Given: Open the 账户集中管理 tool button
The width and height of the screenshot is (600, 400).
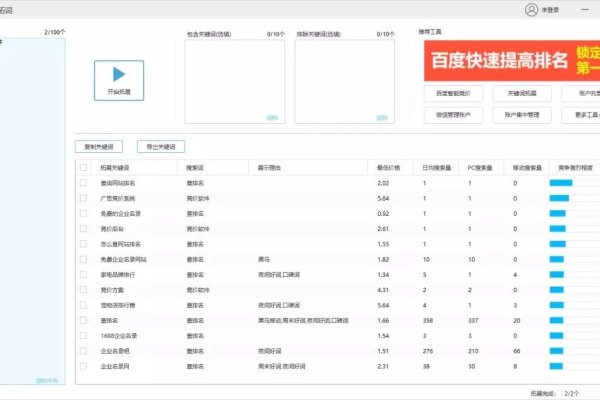Looking at the screenshot, I should (522, 115).
